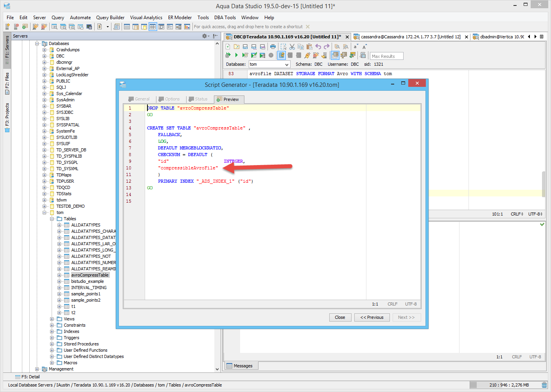Click the << Previous button
The height and width of the screenshot is (392, 551).
(x=372, y=317)
